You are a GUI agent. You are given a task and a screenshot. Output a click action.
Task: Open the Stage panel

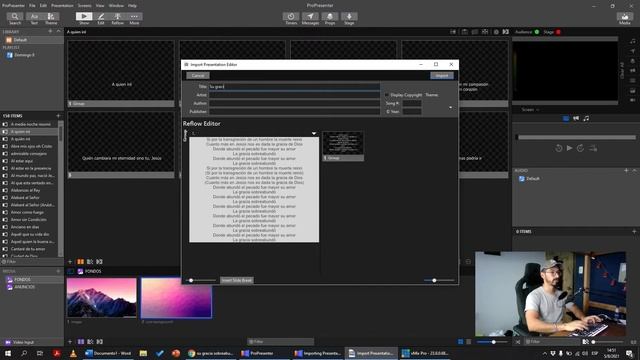[x=349, y=18]
